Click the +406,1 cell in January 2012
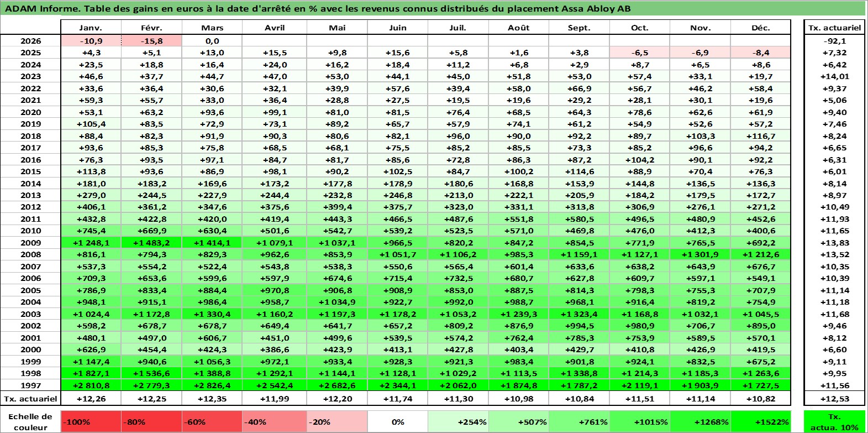This screenshot has height=433, width=868. pyautogui.click(x=91, y=207)
